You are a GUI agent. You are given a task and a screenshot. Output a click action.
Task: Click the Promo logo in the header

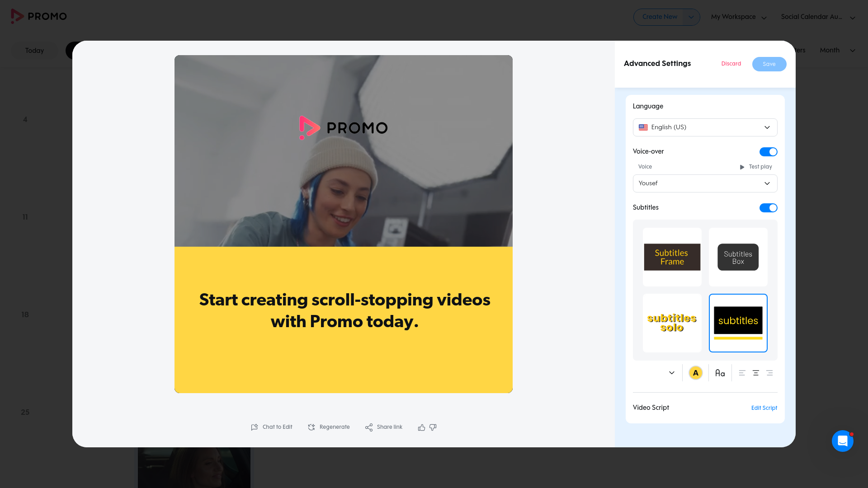pyautogui.click(x=39, y=16)
